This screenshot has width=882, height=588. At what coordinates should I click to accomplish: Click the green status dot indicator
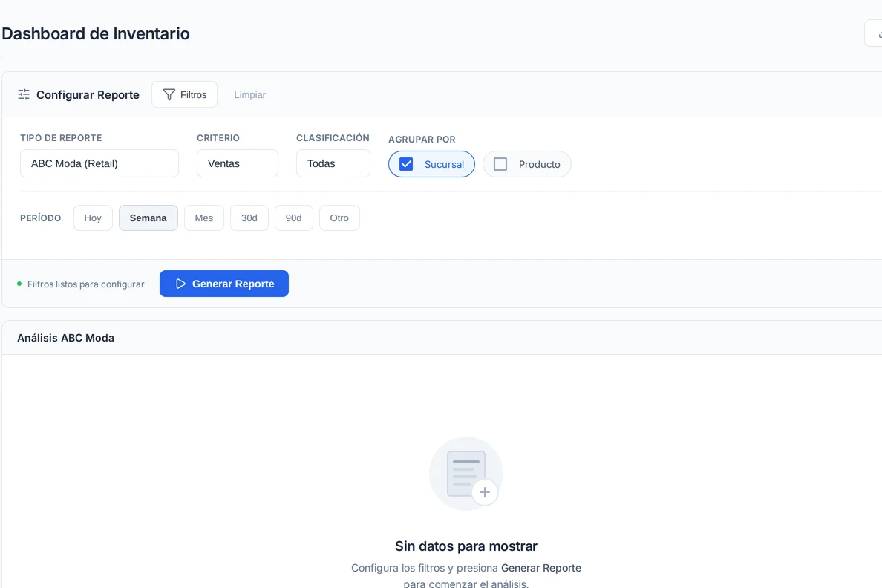click(x=20, y=284)
